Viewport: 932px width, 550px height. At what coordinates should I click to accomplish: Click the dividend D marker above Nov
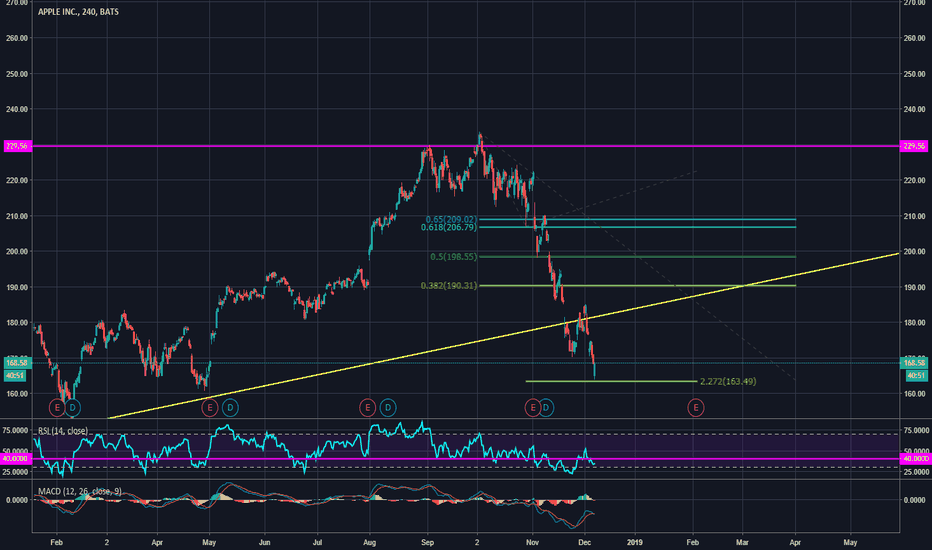coord(546,408)
